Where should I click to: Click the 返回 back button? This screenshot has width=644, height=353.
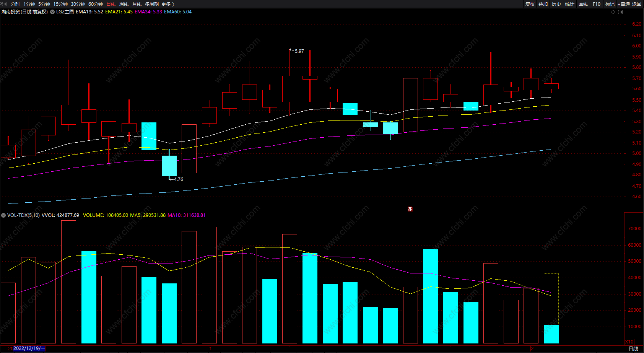[637, 4]
